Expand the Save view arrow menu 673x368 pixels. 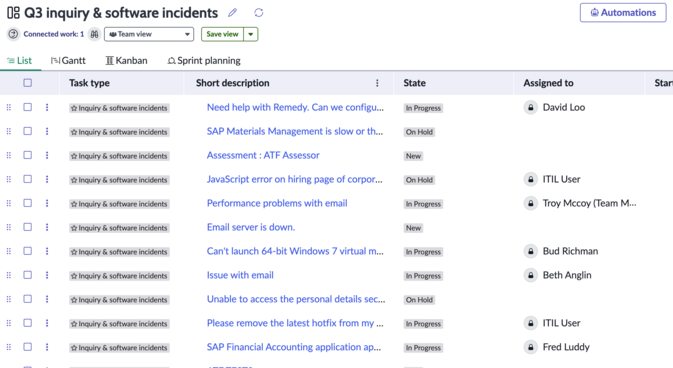click(251, 34)
